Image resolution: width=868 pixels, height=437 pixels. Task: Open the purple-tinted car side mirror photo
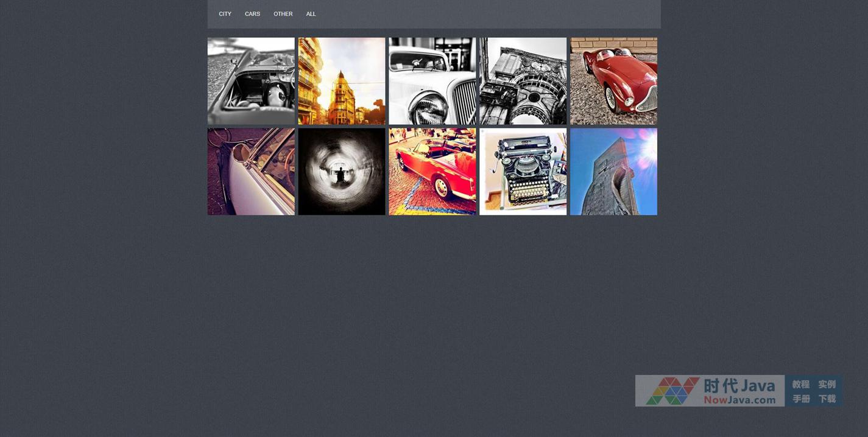[251, 172]
